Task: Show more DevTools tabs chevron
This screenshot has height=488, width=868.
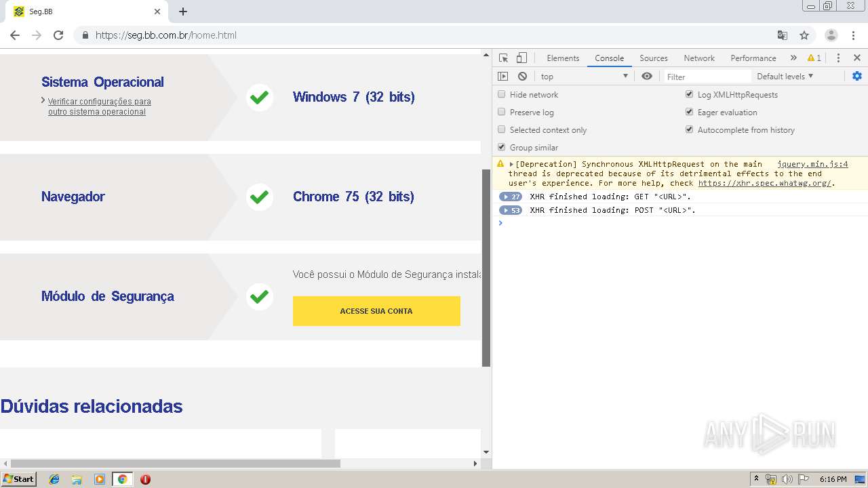Action: [x=793, y=58]
